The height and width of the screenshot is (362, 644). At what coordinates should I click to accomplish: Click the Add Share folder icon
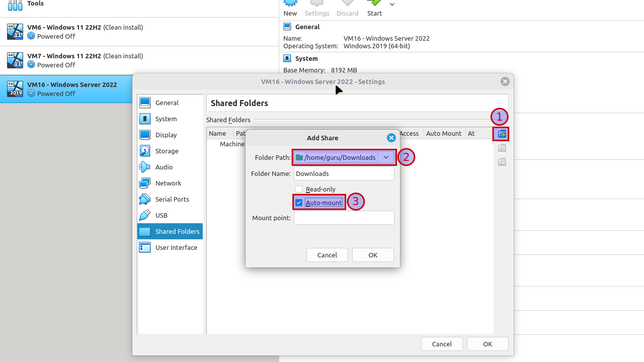501,134
